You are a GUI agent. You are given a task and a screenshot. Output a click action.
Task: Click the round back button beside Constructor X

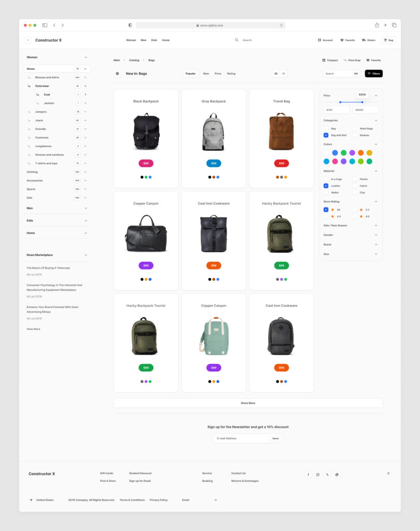28,40
